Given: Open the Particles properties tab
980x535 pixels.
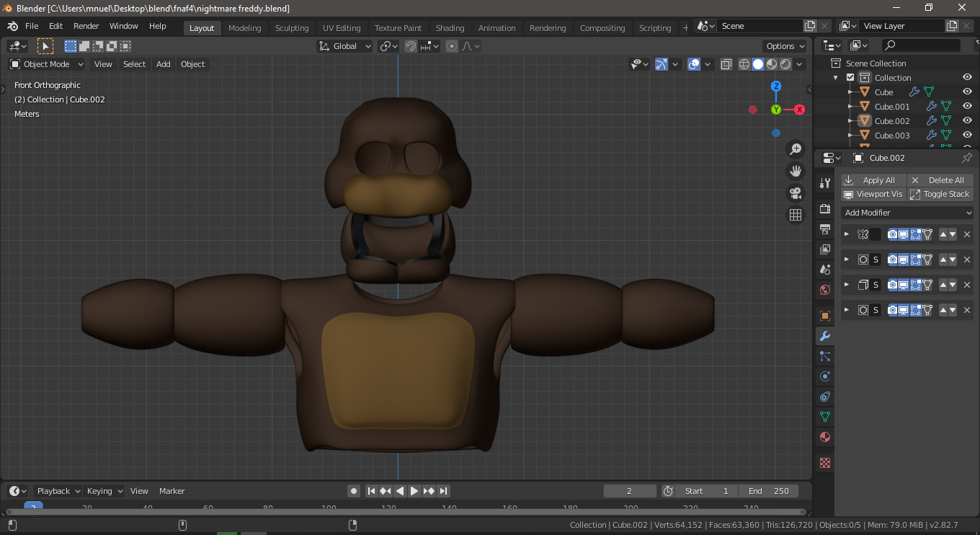Looking at the screenshot, I should click(x=825, y=356).
